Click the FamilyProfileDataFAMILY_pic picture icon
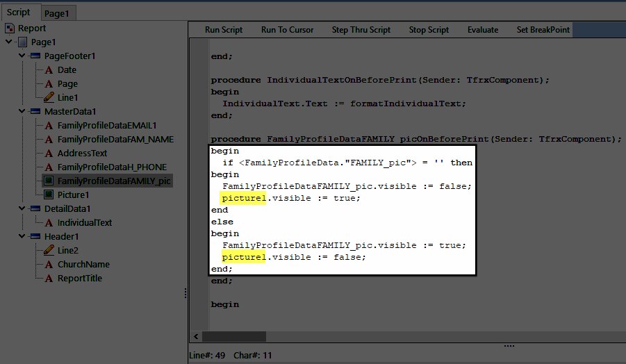The width and height of the screenshot is (626, 364). (49, 181)
